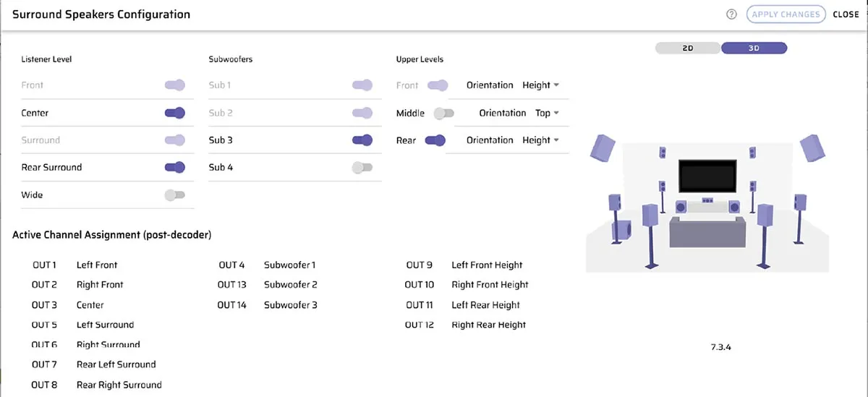Switch to the 2D view tab
The image size is (868, 397).
[688, 48]
